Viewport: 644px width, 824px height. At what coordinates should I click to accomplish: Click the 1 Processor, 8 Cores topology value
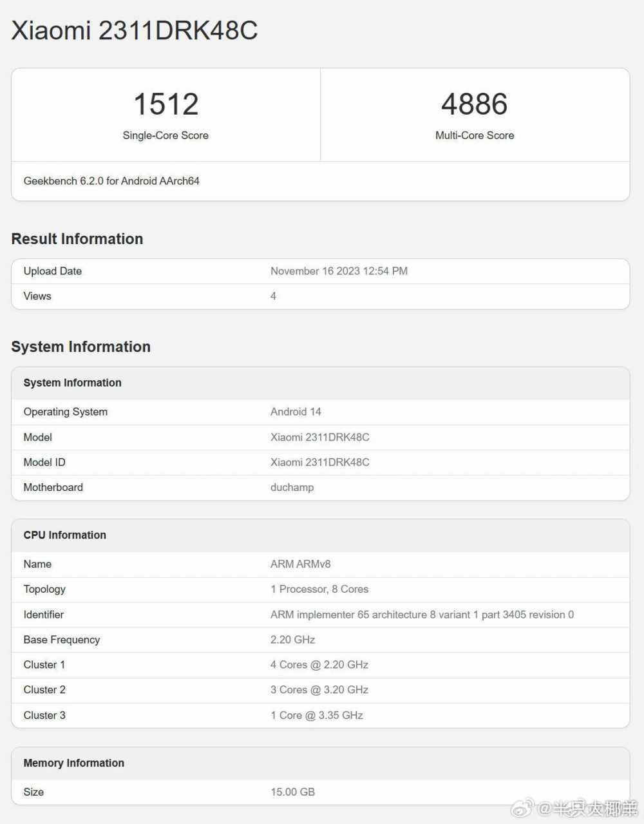click(x=319, y=589)
